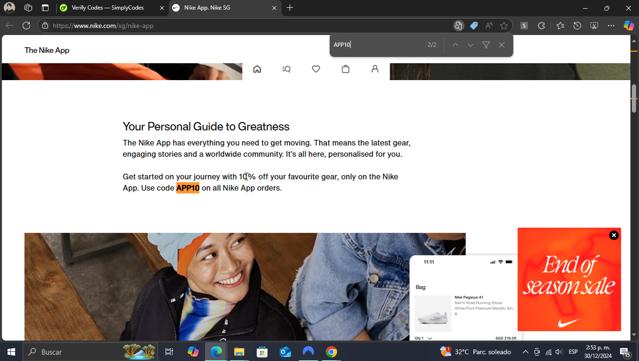Image resolution: width=639 pixels, height=361 pixels.
Task: Open File Explorer from taskbar
Action: click(239, 352)
